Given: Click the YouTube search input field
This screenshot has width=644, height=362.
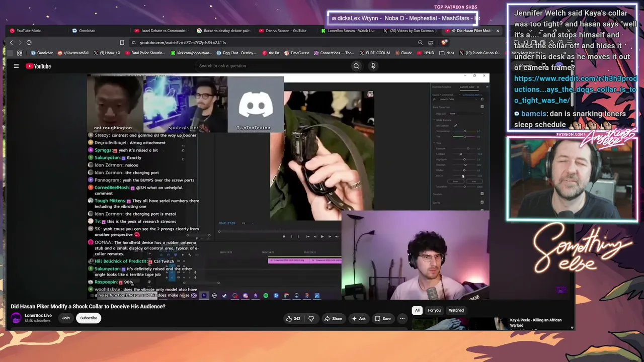Looking at the screenshot, I should (x=273, y=66).
